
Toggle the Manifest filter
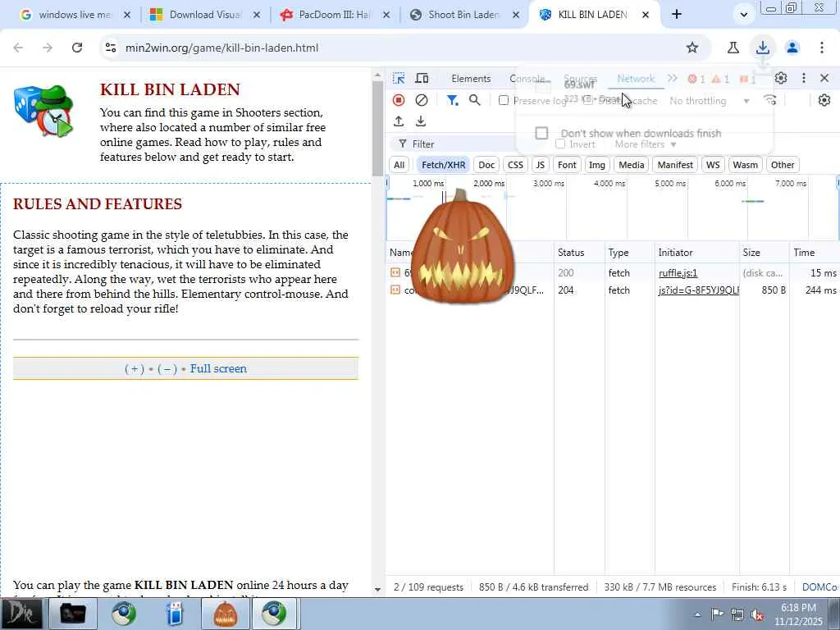click(x=675, y=165)
